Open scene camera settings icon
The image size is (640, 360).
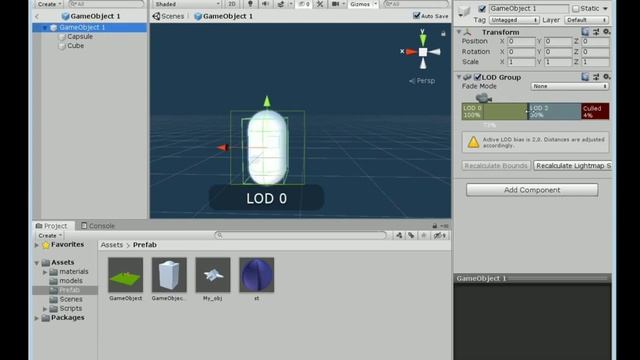[x=335, y=4]
